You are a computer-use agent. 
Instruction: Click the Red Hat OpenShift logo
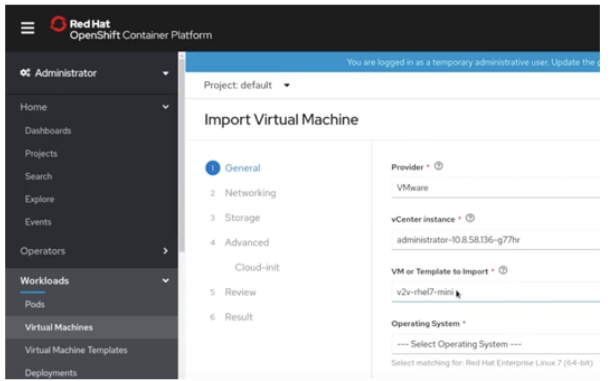[x=131, y=29]
